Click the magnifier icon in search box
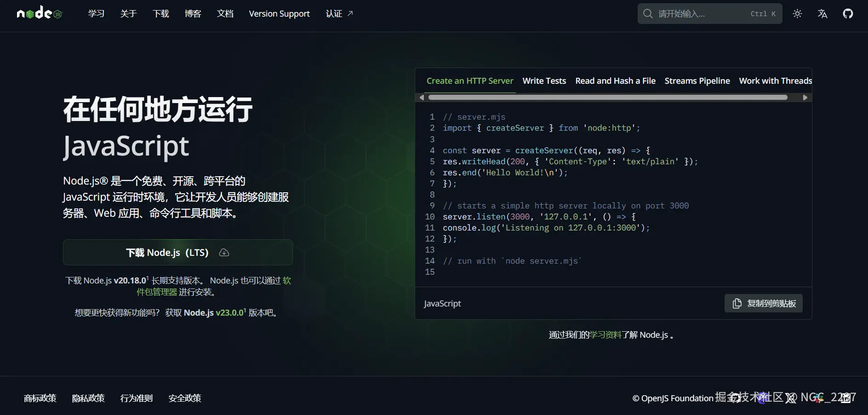This screenshot has width=868, height=415. (x=648, y=14)
